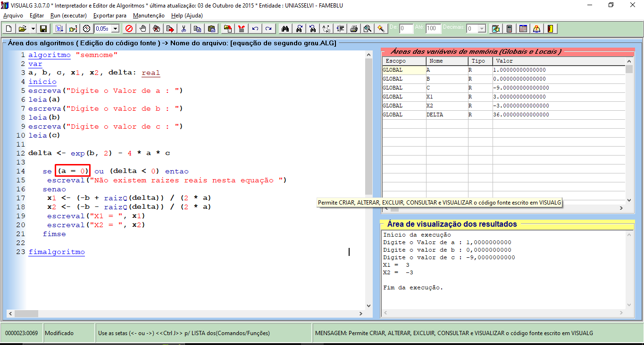Click the Tipo column header

(480, 61)
